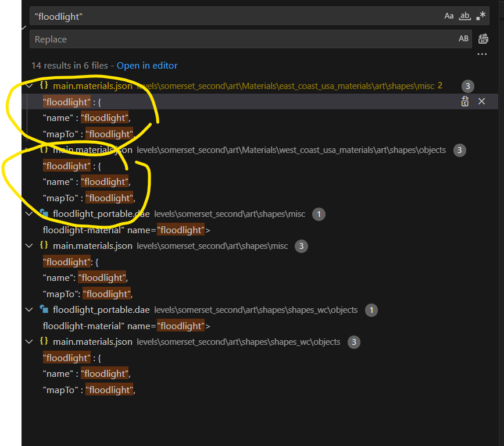Click the Replace All icon
This screenshot has height=446, width=504.
[483, 39]
